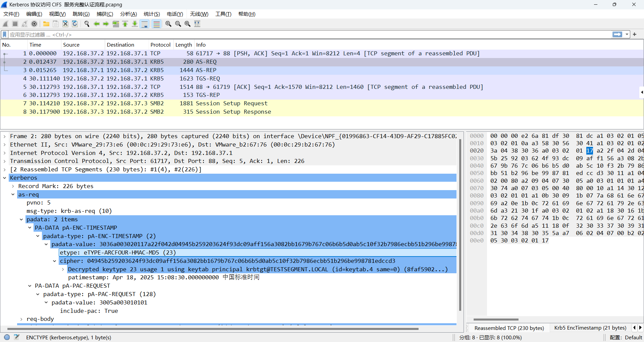Select packet 8 Session Setup Response
This screenshot has width=644, height=342.
(x=322, y=112)
